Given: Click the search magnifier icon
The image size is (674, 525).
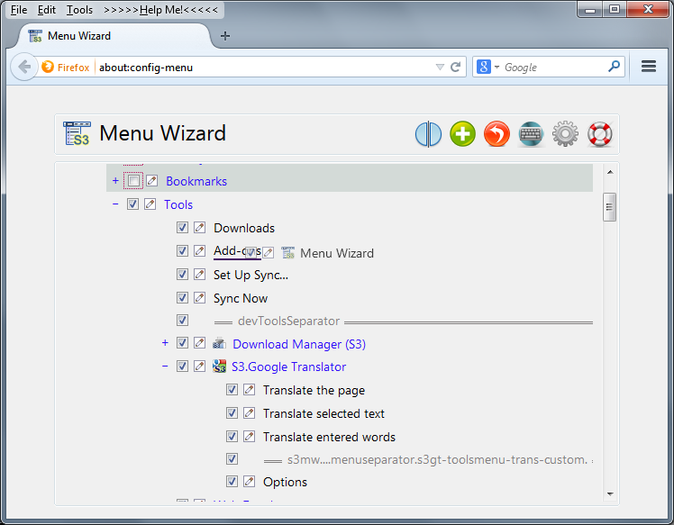Looking at the screenshot, I should (x=614, y=66).
